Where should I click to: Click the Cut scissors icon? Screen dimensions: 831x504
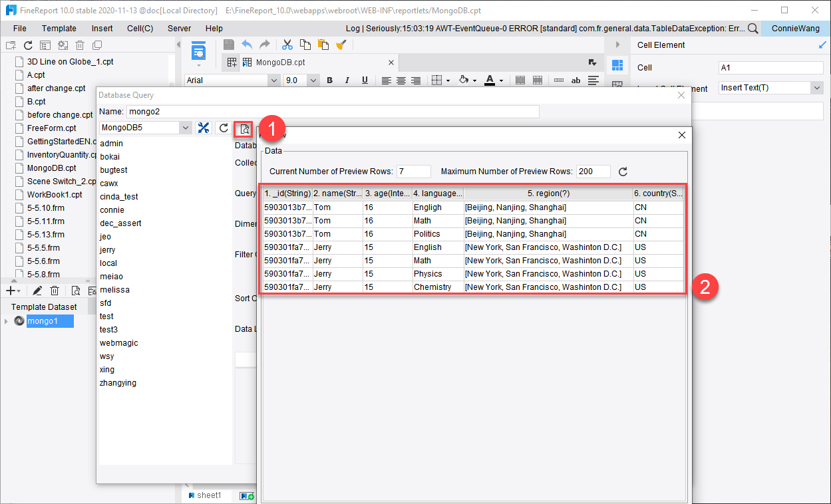[x=287, y=44]
